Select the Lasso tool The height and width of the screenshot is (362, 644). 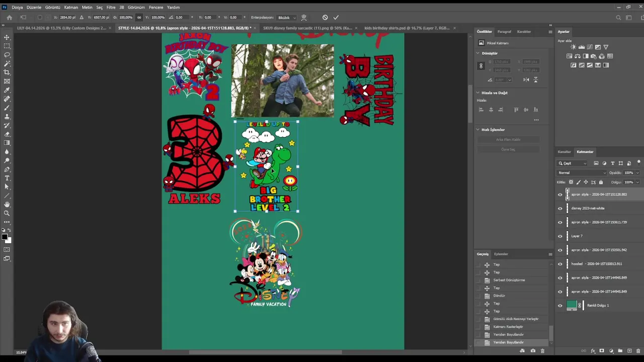[7, 55]
